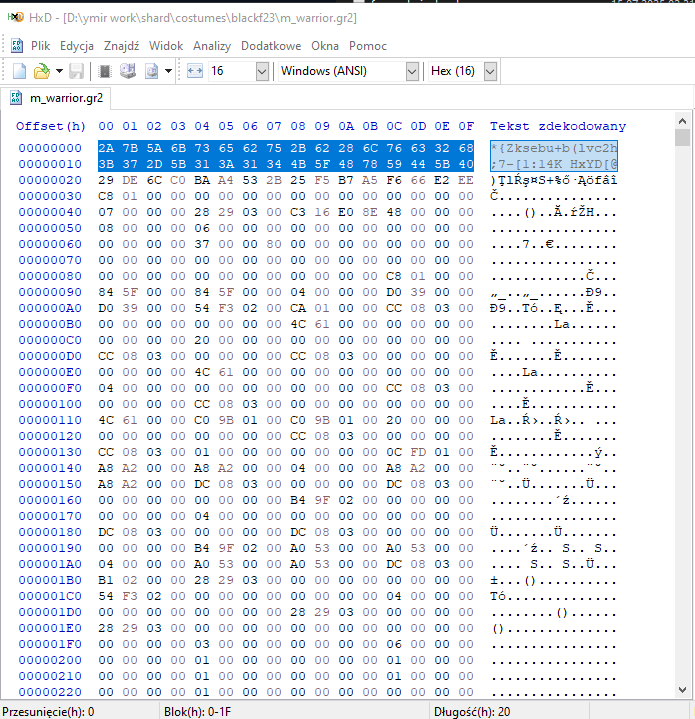Click the Open disk icon
This screenshot has width=695, height=719.
tap(128, 71)
